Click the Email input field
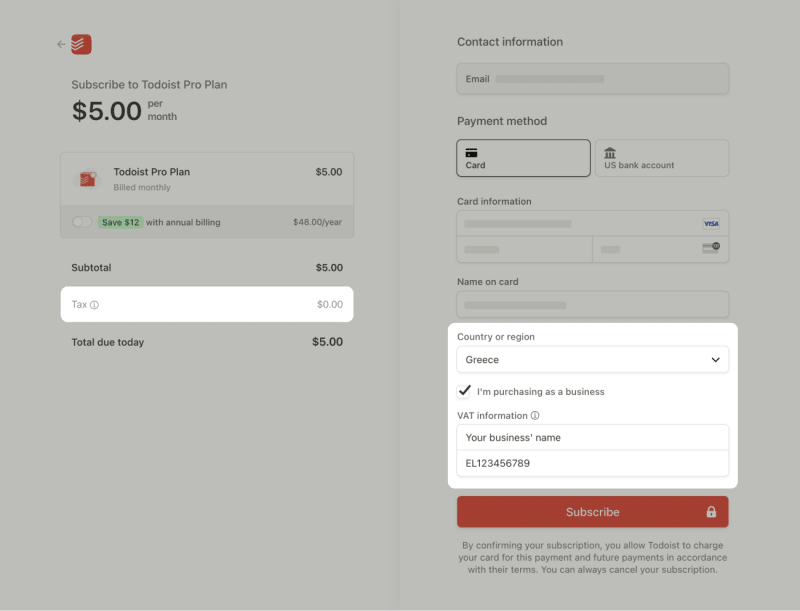Image resolution: width=800 pixels, height=611 pixels. pyautogui.click(x=592, y=78)
